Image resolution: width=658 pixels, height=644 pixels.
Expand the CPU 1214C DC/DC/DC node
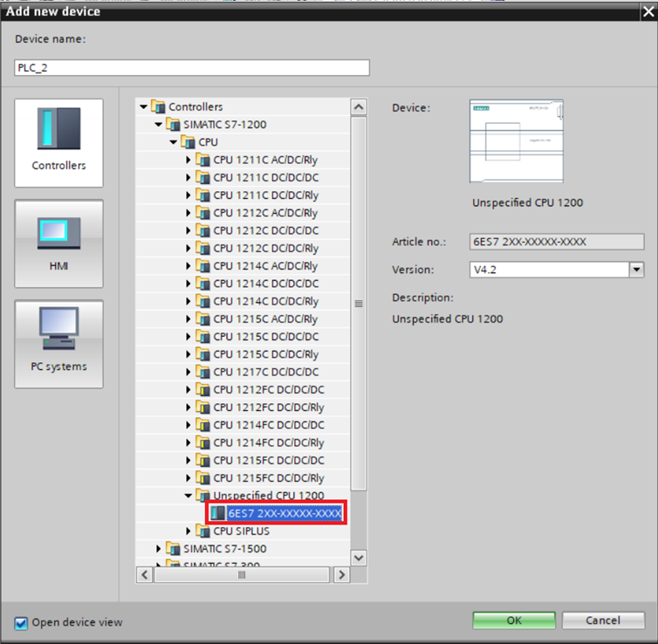pyautogui.click(x=188, y=284)
